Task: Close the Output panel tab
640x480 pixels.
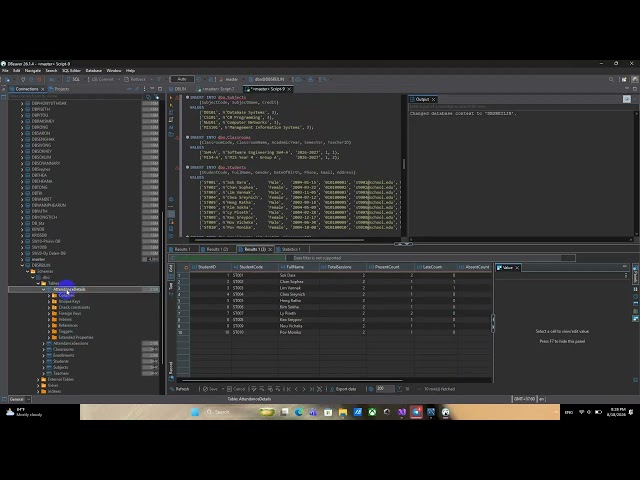Action: pyautogui.click(x=433, y=99)
